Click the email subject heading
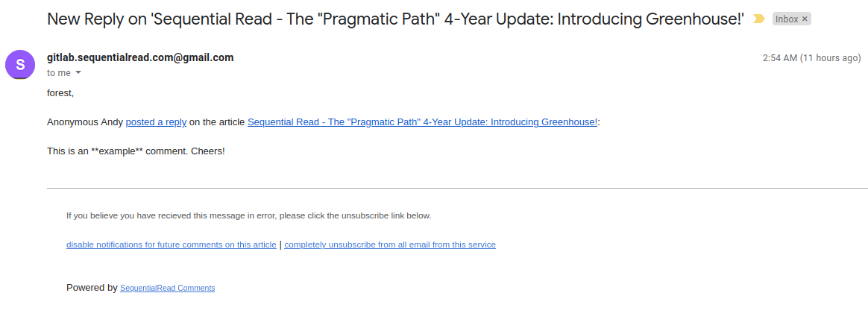The image size is (868, 334). (x=395, y=19)
